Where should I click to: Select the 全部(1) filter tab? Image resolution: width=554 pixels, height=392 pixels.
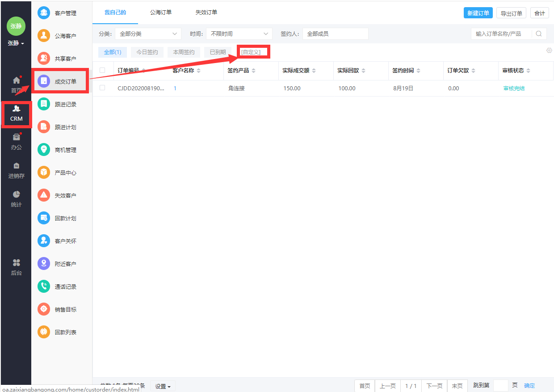[x=113, y=52]
